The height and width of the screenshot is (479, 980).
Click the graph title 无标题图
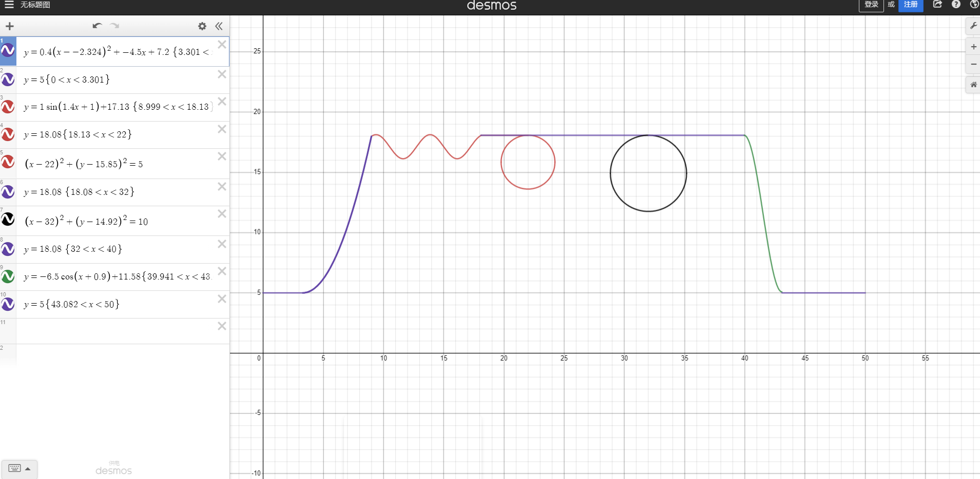35,5
